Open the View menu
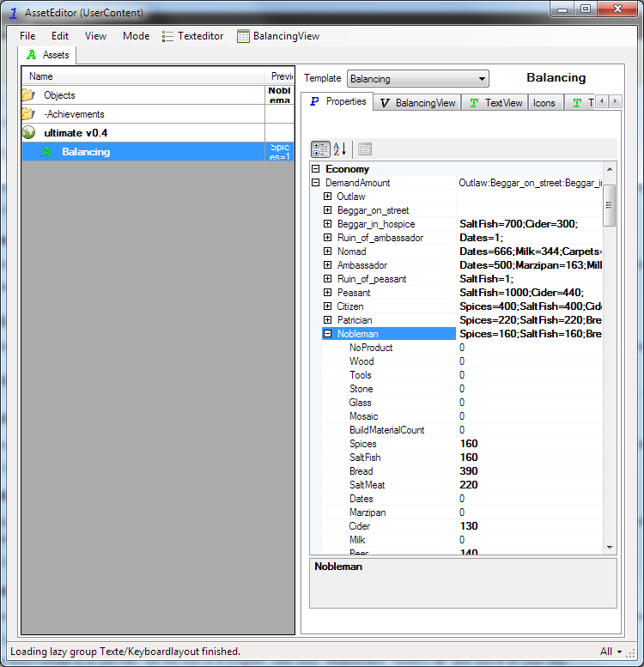 95,36
